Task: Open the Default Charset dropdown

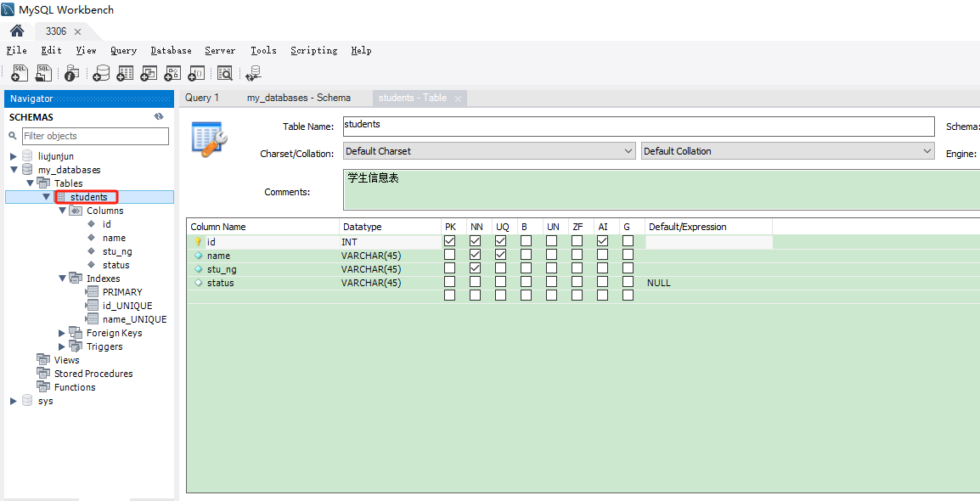Action: coord(489,151)
